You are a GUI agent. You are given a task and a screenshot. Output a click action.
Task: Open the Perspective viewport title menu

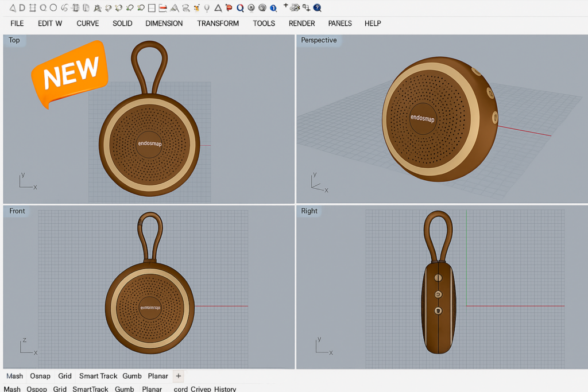pos(319,40)
